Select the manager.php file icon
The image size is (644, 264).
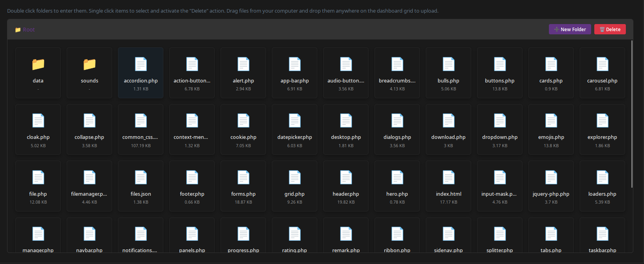(x=38, y=234)
